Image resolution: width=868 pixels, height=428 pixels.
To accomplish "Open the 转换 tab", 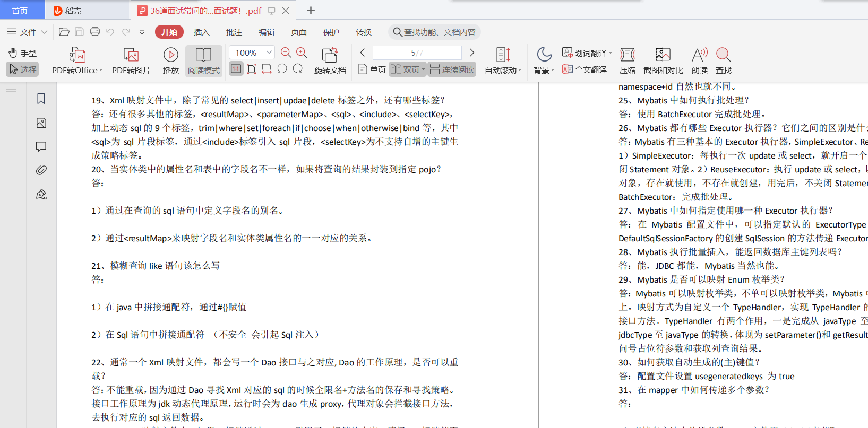I will [x=364, y=32].
